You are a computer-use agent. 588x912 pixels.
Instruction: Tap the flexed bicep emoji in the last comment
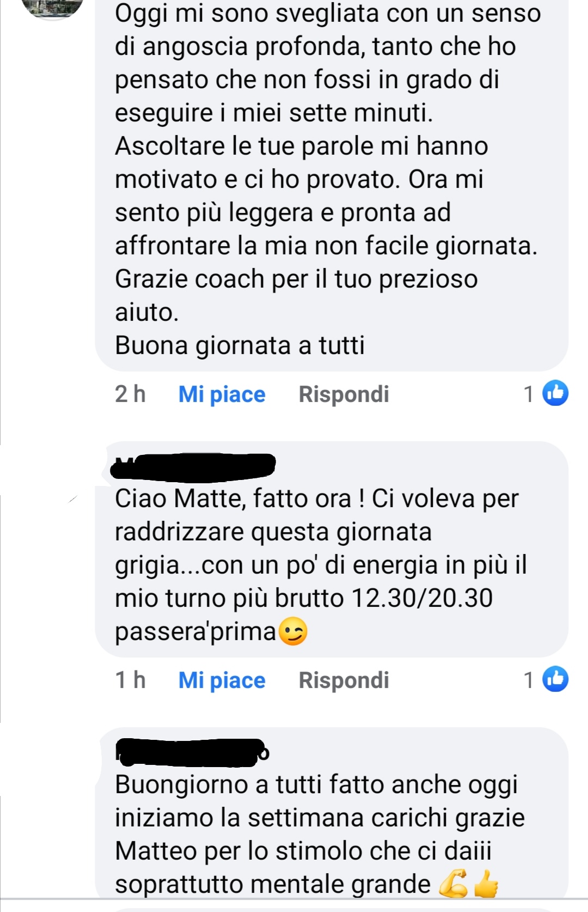(x=453, y=884)
